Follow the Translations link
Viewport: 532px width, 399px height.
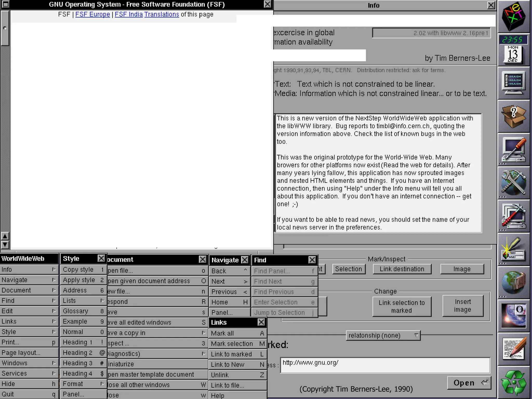[162, 14]
